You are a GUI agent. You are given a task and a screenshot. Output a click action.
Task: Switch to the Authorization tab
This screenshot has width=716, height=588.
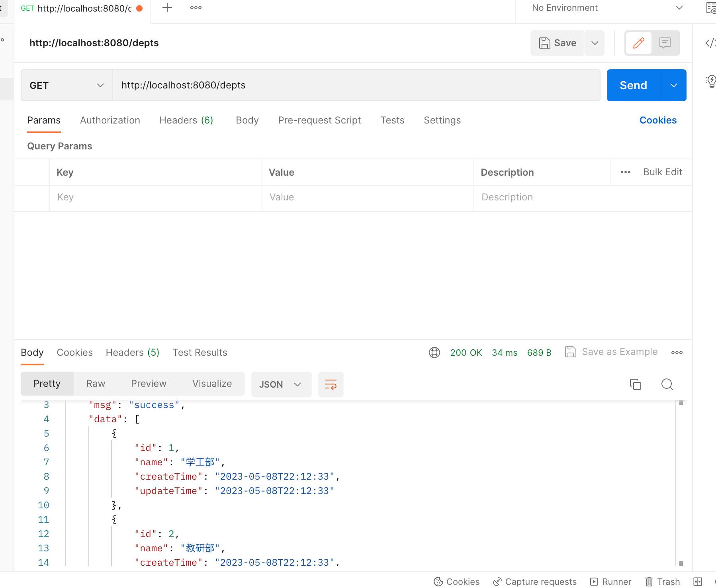coord(110,120)
